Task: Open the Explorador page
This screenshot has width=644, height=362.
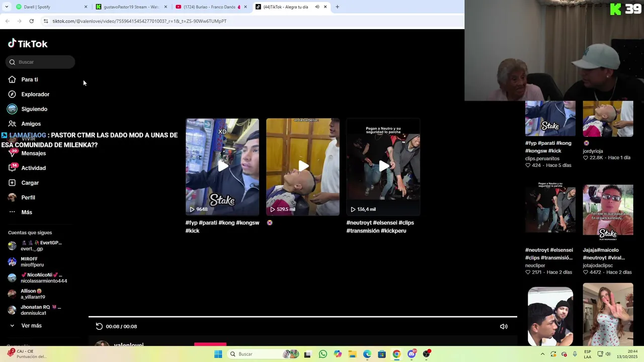Action: (x=29, y=94)
